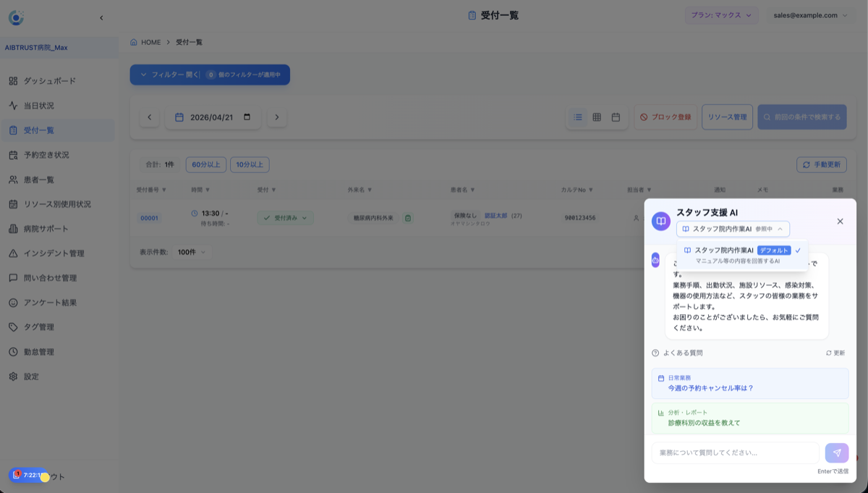Switch to grid table view icon
Screen dimensions: 868x493
click(x=597, y=117)
